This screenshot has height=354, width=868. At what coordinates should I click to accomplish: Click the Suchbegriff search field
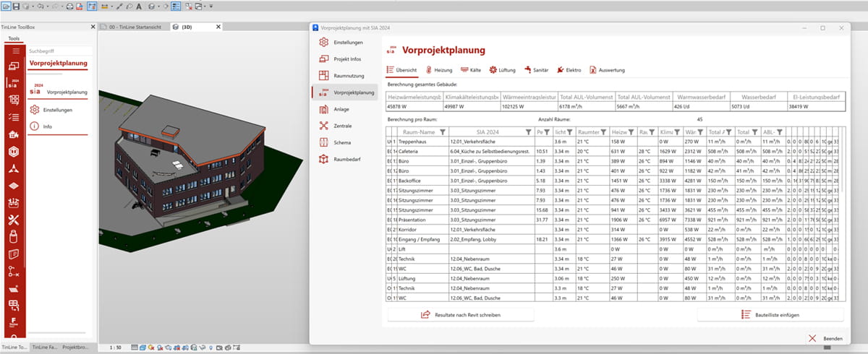point(59,52)
